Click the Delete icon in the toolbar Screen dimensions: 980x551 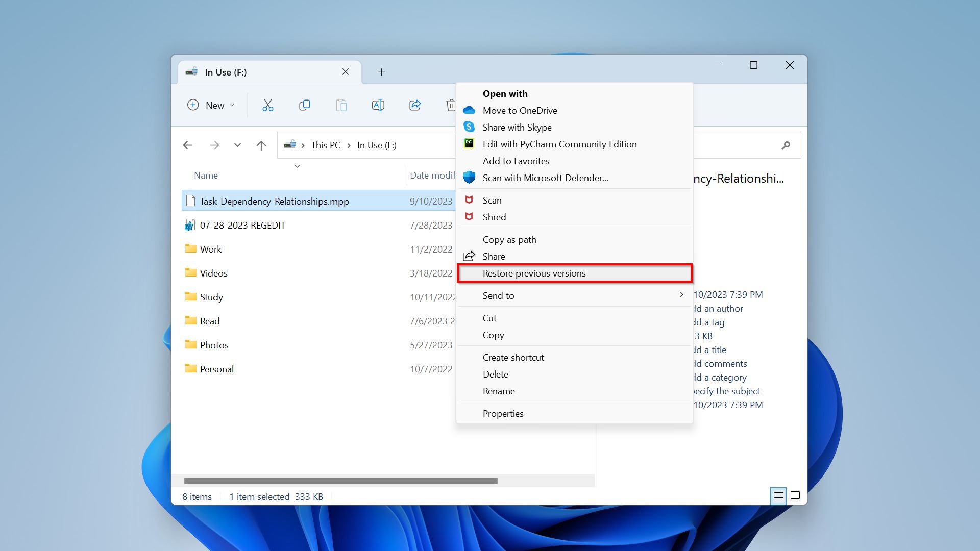pyautogui.click(x=451, y=105)
